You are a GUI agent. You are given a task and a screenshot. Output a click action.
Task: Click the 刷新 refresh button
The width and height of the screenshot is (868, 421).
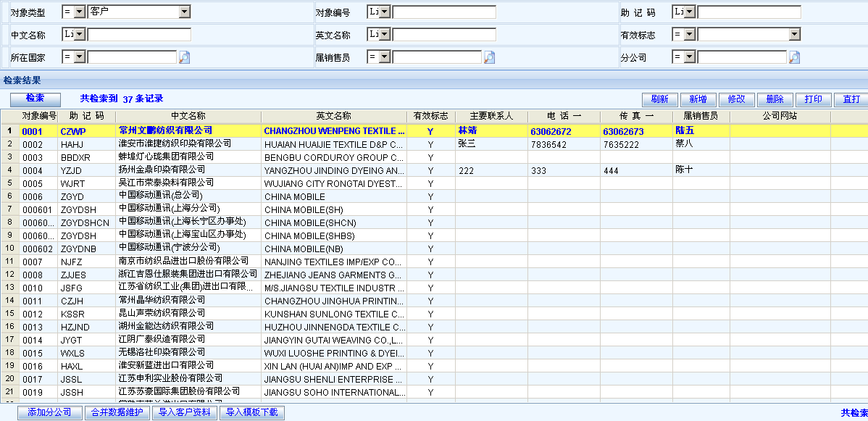click(x=659, y=99)
